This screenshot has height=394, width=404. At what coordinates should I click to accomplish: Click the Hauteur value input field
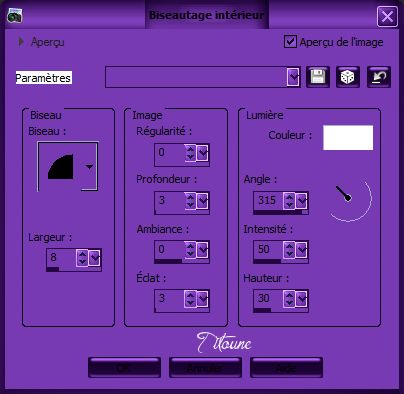pyautogui.click(x=268, y=298)
